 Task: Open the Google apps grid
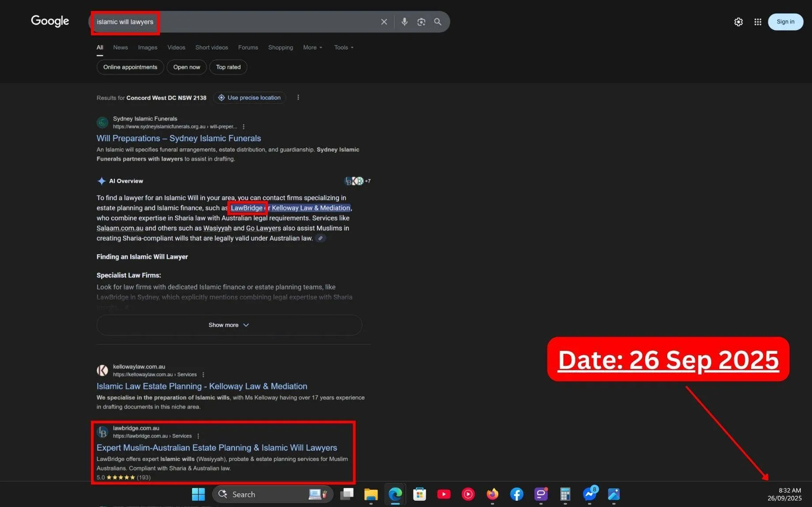pyautogui.click(x=758, y=22)
